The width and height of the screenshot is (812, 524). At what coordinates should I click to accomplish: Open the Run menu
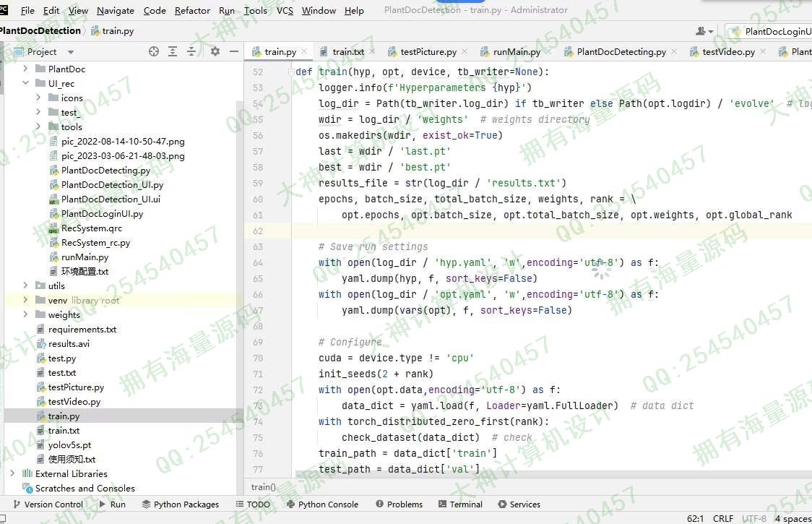pyautogui.click(x=227, y=10)
